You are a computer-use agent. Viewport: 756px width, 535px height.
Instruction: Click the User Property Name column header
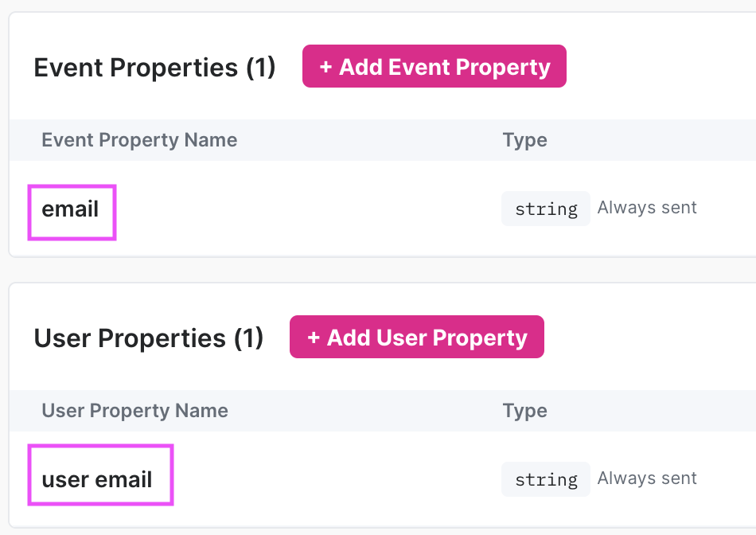(134, 411)
